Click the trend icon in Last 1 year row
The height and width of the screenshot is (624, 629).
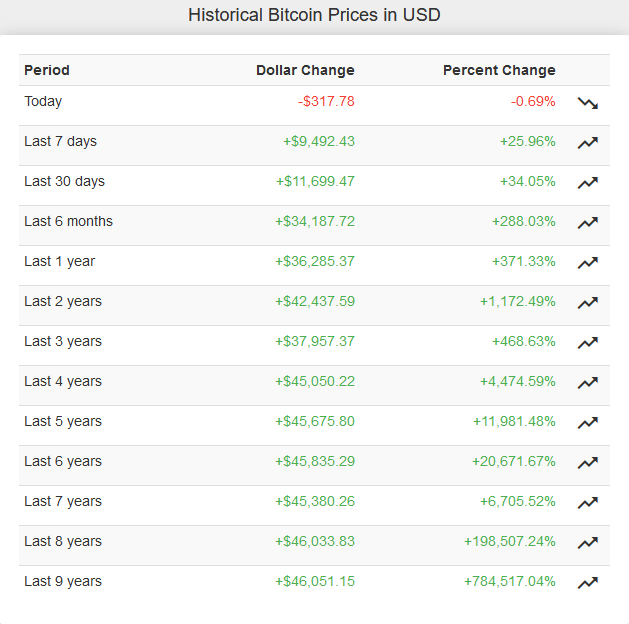(588, 263)
